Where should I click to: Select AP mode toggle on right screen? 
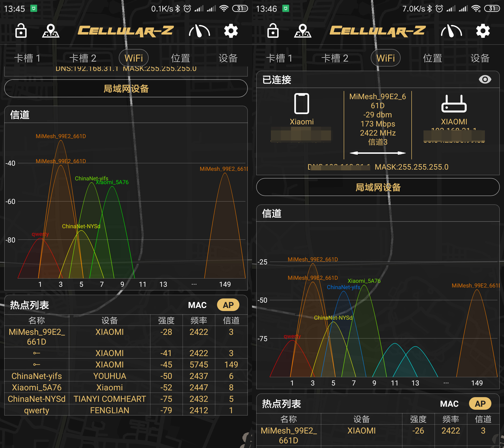click(480, 404)
